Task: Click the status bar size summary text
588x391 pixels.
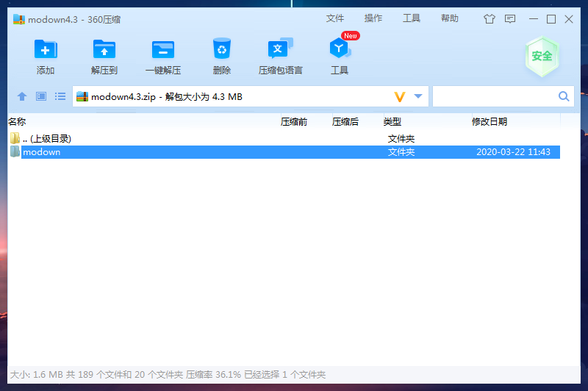Action: click(x=168, y=374)
